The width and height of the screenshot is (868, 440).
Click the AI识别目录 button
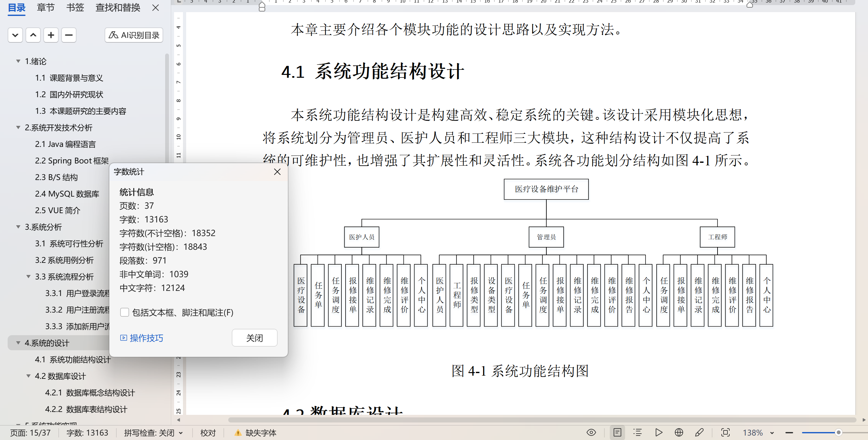pos(134,35)
